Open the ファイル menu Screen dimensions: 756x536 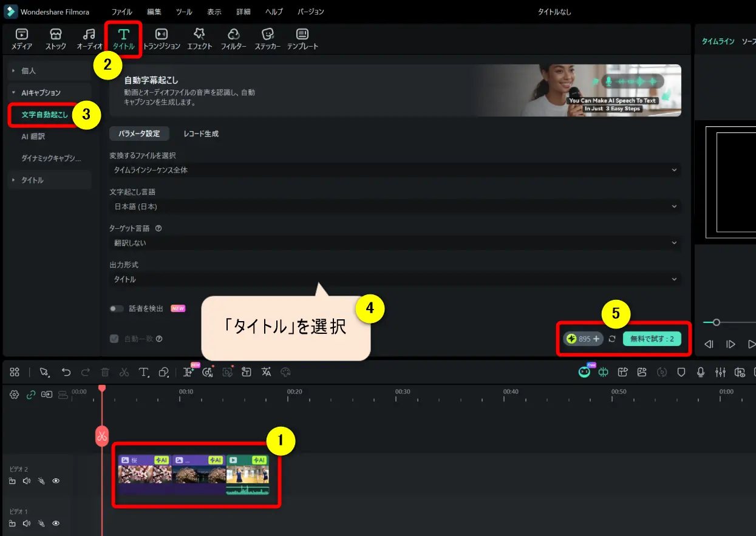tap(121, 11)
